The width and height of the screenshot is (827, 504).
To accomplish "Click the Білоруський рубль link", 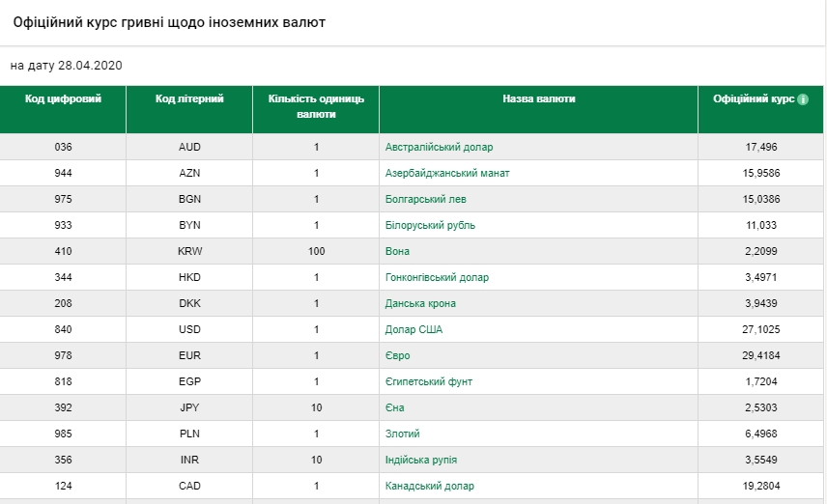I will click(430, 225).
